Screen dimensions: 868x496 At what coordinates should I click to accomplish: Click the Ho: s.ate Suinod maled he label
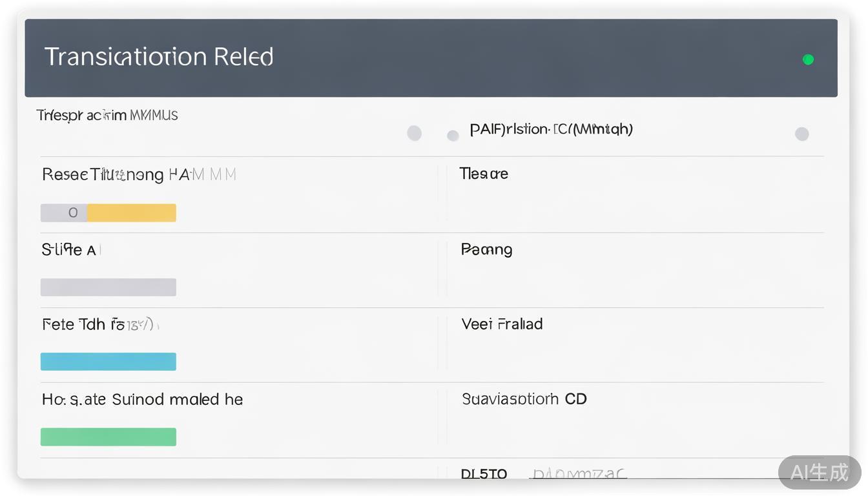[142, 400]
